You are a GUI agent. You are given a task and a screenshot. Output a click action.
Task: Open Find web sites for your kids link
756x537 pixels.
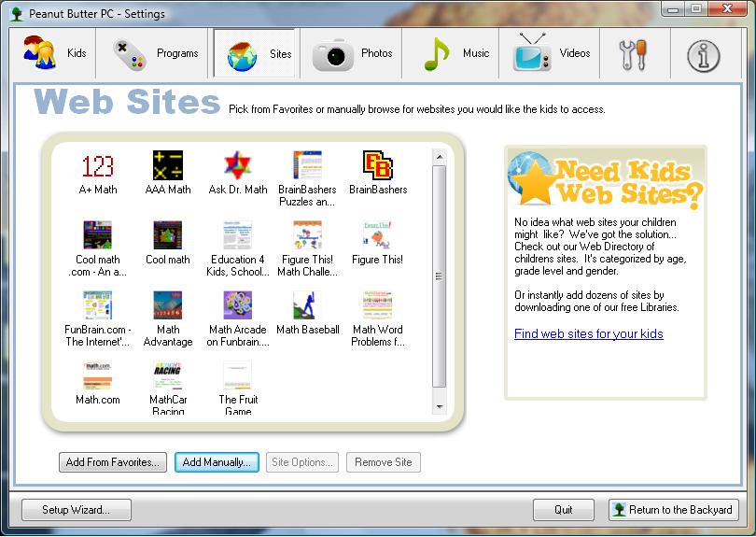pos(589,334)
